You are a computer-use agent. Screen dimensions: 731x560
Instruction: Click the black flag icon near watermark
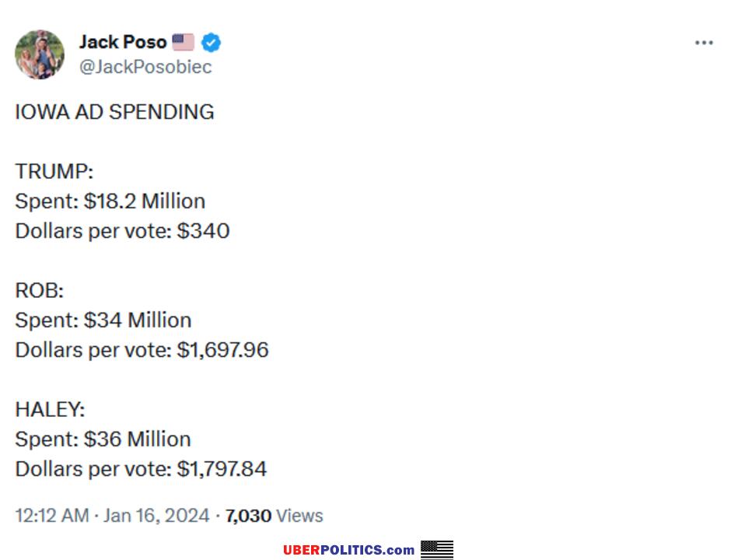pyautogui.click(x=437, y=550)
